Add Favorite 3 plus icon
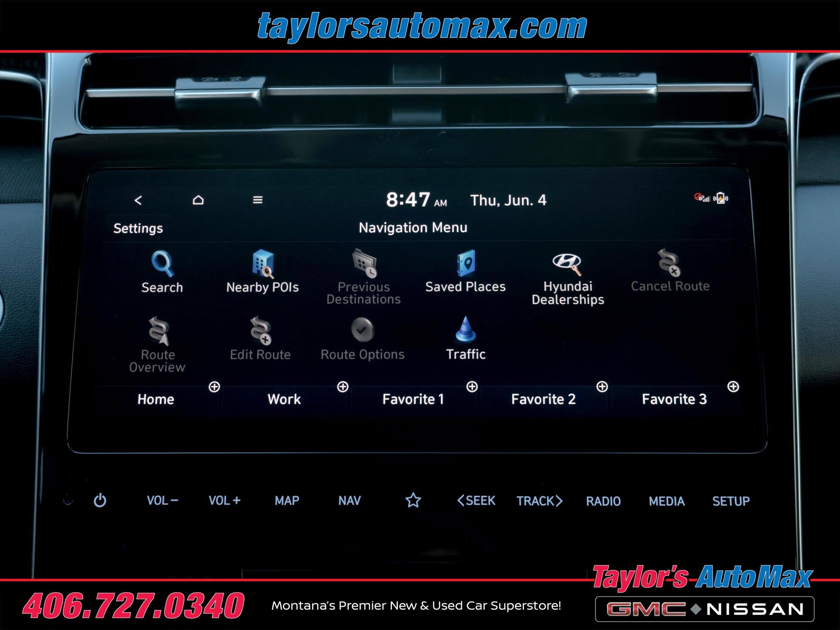This screenshot has width=840, height=630. 733,386
